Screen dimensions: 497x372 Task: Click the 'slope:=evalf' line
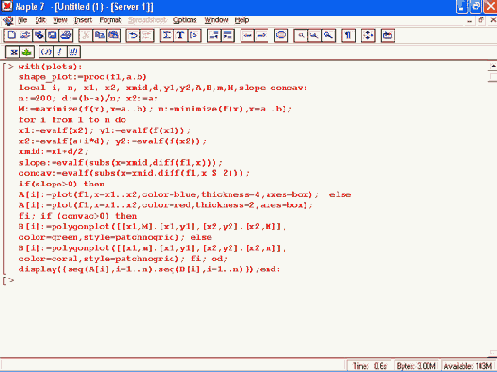point(120,163)
